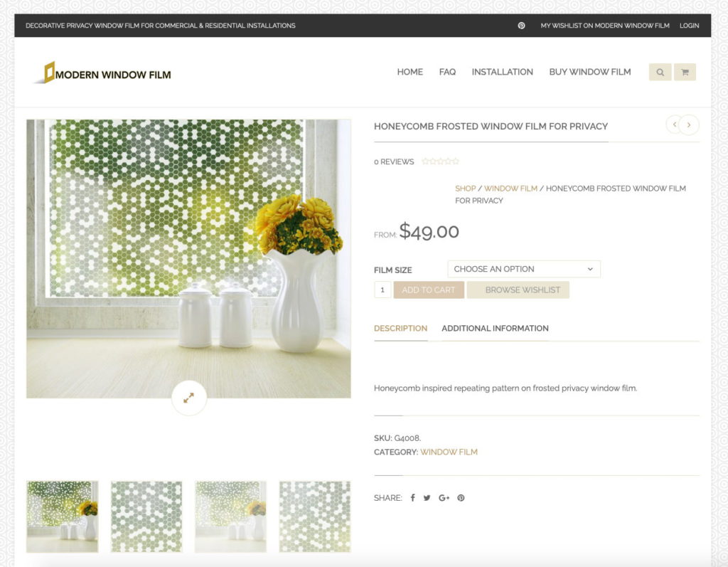Share product on Pinterest
728x567 pixels.
[461, 498]
